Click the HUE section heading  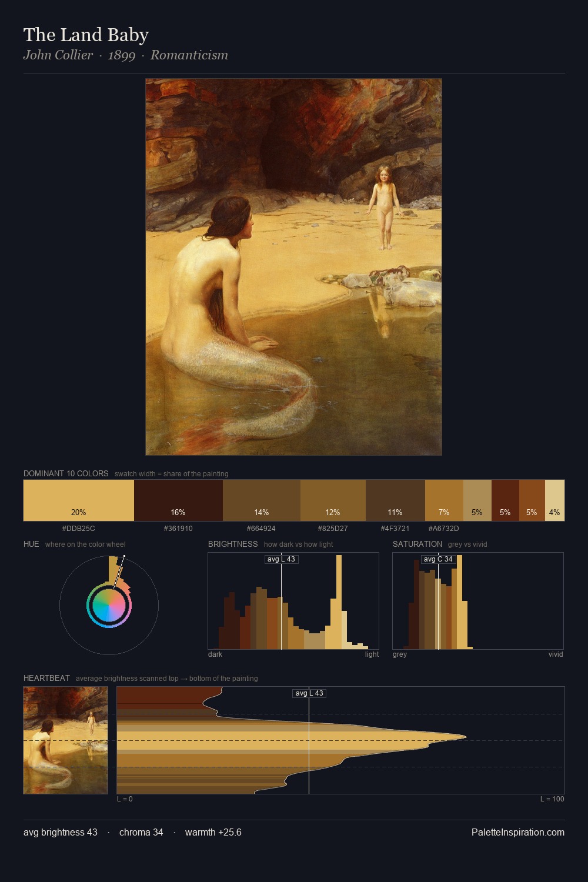coord(31,544)
